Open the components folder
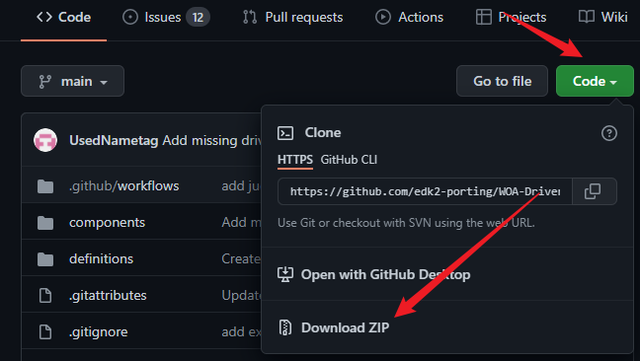 pyautogui.click(x=107, y=223)
